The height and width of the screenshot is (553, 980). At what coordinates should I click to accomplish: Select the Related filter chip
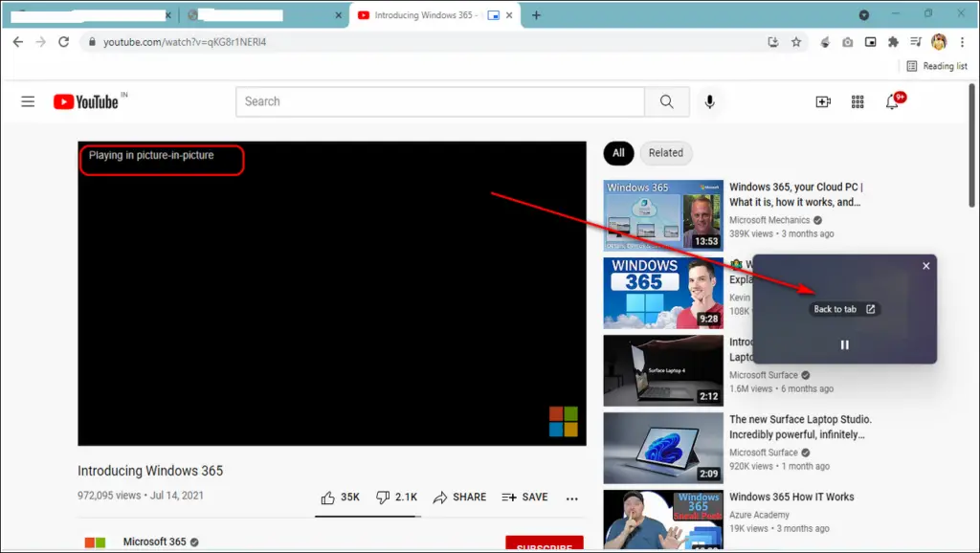coord(666,153)
